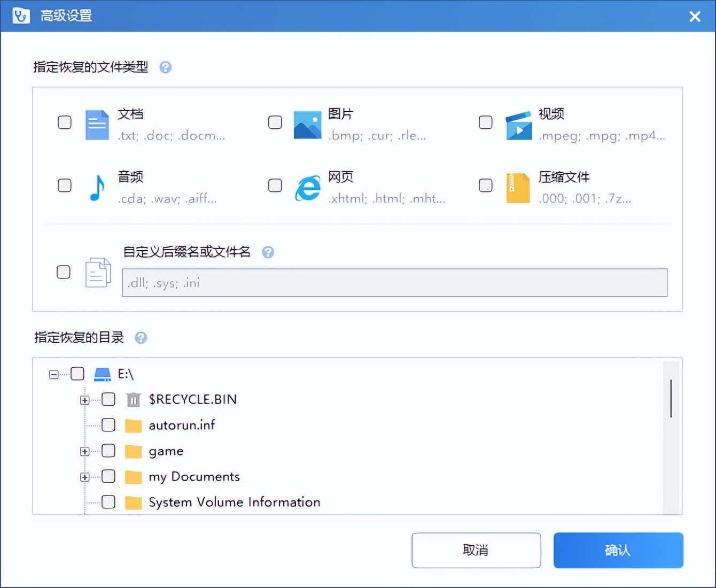Collapse the E:\ drive tree node

point(53,374)
